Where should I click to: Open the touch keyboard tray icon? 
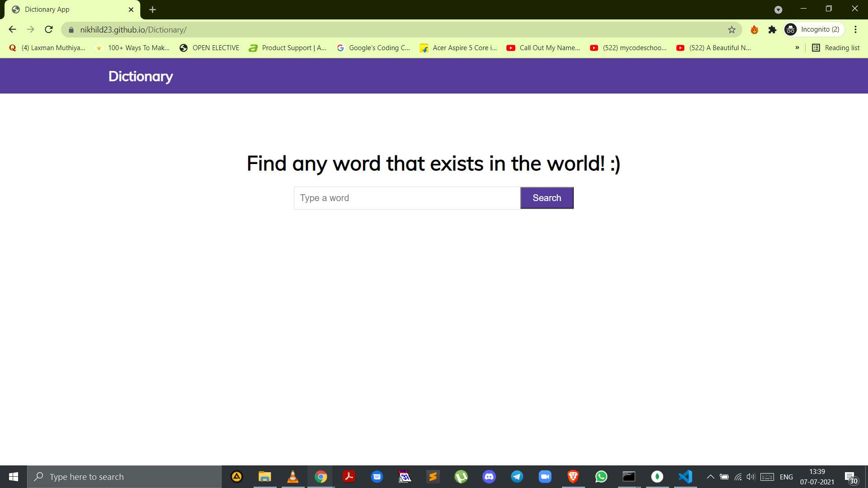[767, 477]
